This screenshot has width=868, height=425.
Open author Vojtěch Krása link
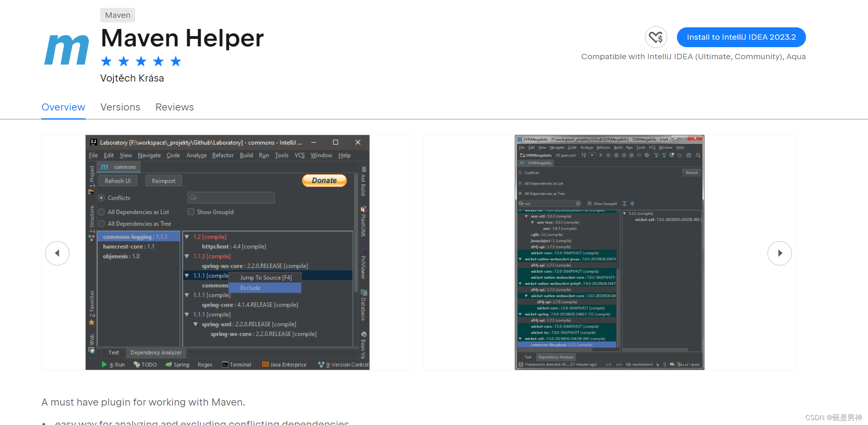click(x=132, y=78)
